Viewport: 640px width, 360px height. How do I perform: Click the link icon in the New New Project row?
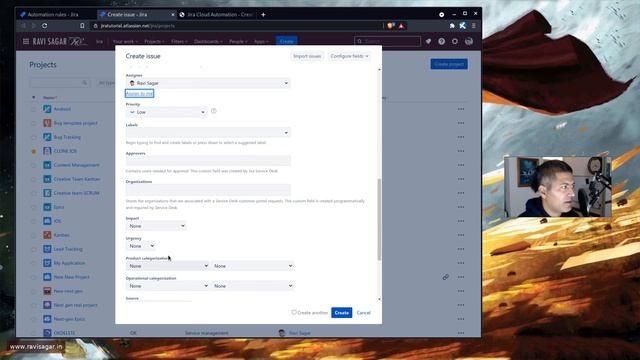pyautogui.click(x=446, y=277)
